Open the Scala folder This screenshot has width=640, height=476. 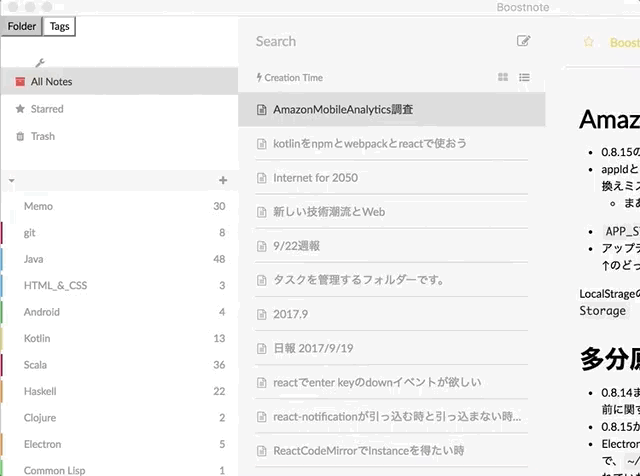pos(119,365)
